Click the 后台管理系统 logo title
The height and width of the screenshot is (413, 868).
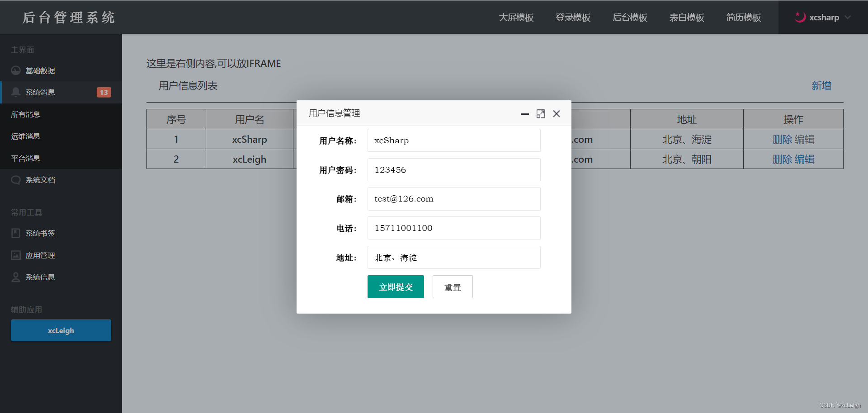pyautogui.click(x=69, y=17)
